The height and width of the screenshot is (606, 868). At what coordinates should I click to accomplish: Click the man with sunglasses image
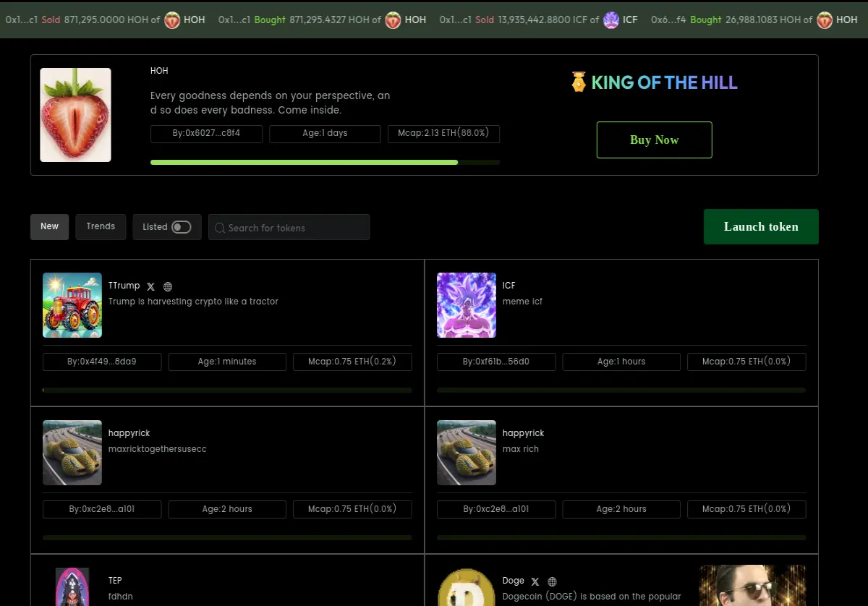tap(752, 585)
